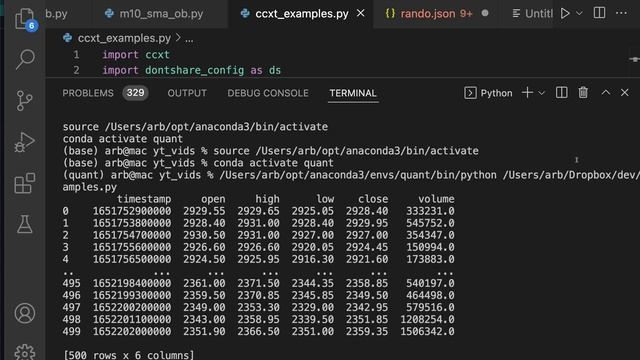Open the Search view icon
Viewport: 640px width, 360px height.
click(x=24, y=60)
